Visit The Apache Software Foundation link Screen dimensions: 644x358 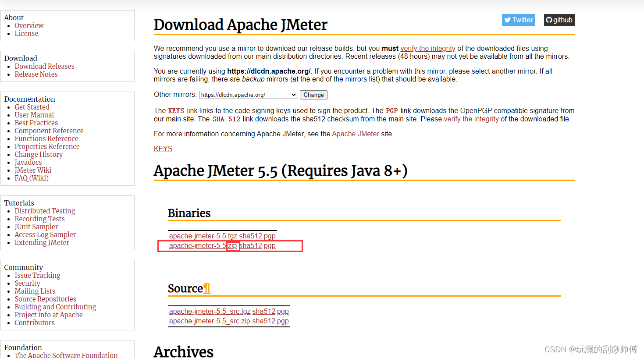click(66, 355)
